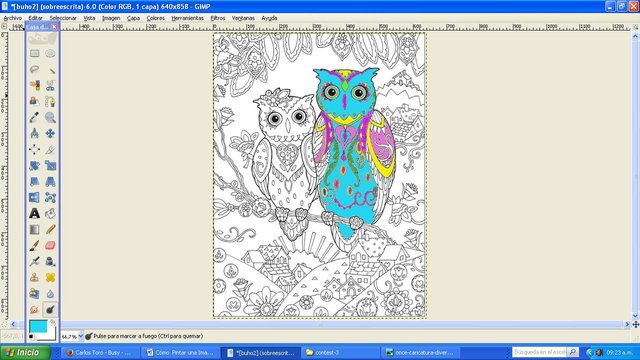The height and width of the screenshot is (360, 640).
Task: Open the Archivo menu
Action: click(13, 18)
